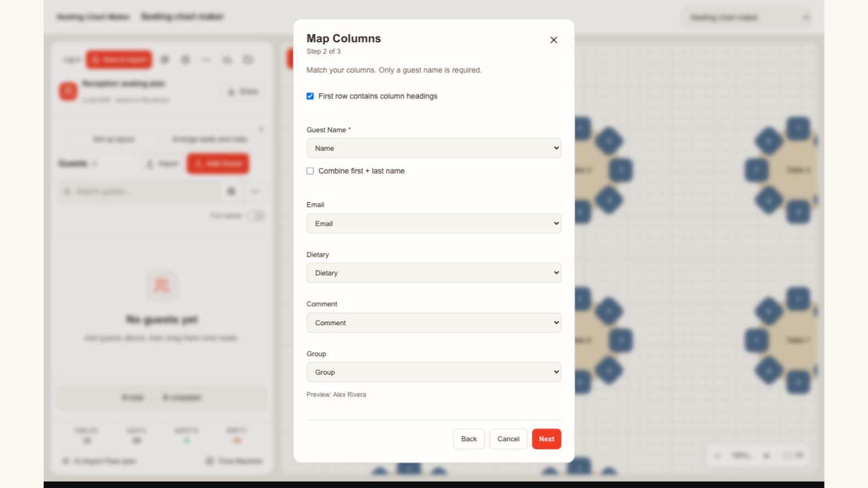Expand the Dietary column dropdown
Image resolution: width=868 pixels, height=488 pixels.
[434, 273]
